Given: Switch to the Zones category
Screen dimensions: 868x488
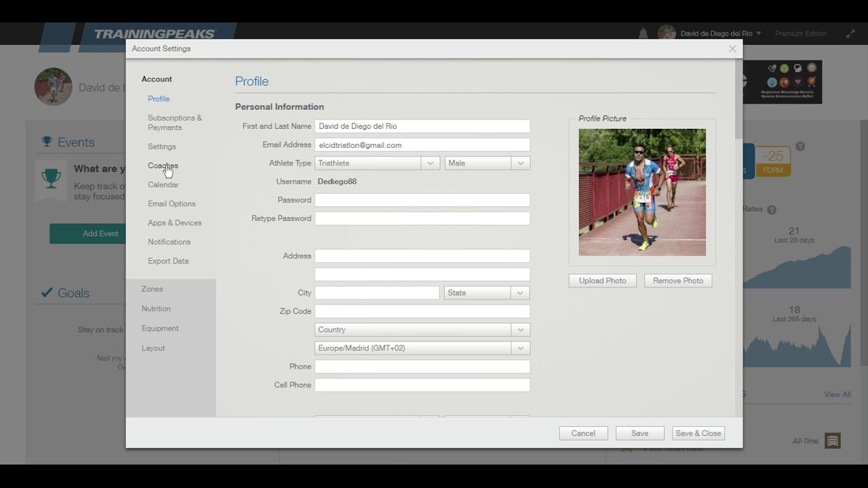Looking at the screenshot, I should (x=152, y=289).
